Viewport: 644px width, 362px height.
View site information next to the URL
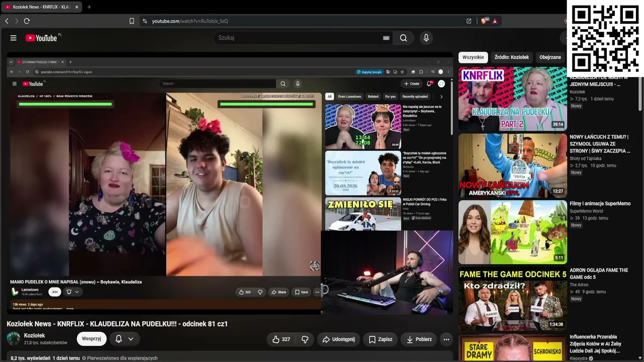145,21
